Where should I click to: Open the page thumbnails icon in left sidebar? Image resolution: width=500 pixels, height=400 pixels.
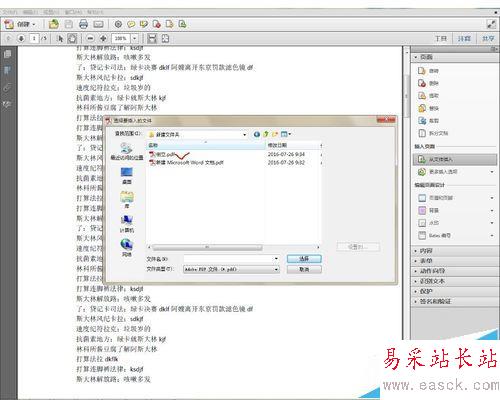click(x=7, y=54)
